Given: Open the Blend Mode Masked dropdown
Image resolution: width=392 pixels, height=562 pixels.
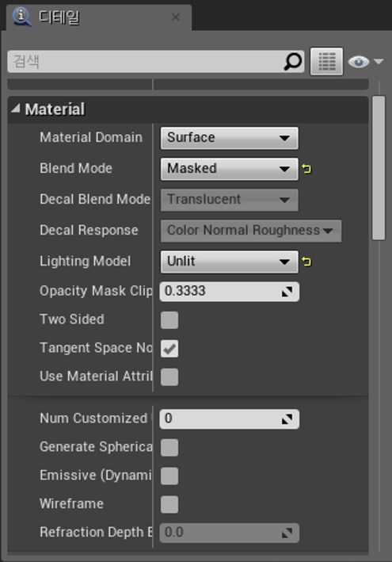Looking at the screenshot, I should pyautogui.click(x=229, y=169).
